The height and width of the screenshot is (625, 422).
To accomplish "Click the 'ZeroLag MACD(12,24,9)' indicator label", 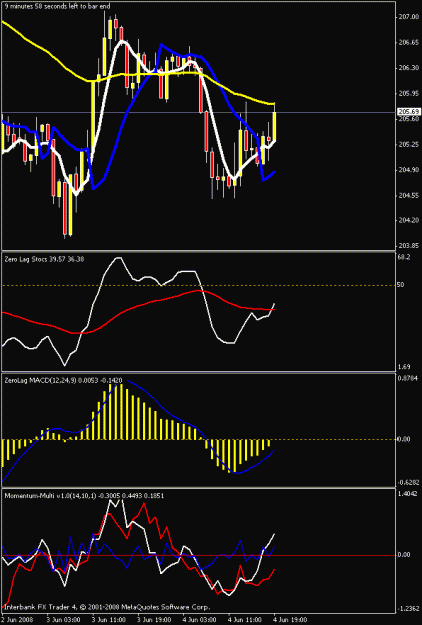I will (40, 381).
